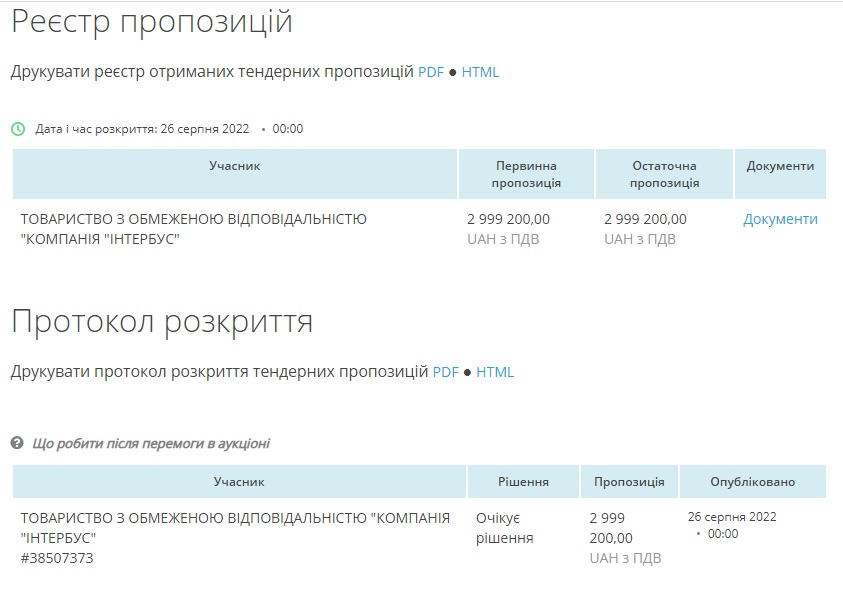843x591 pixels.
Task: Open HTML version of proposals registry
Action: [x=480, y=72]
